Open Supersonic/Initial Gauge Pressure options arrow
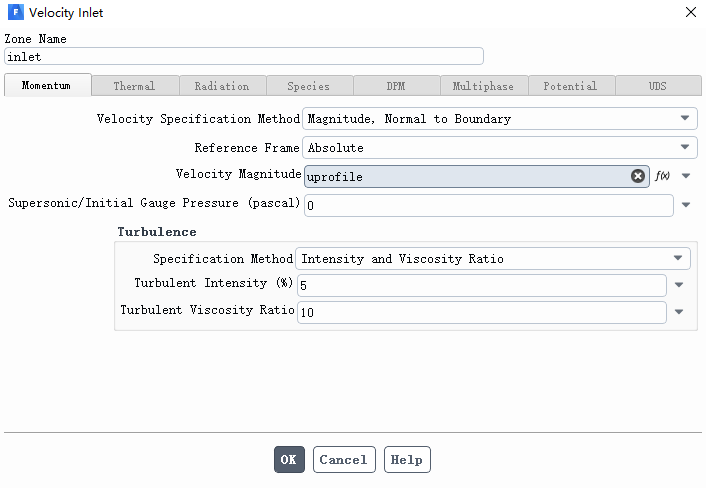This screenshot has height=488, width=706. pos(686,205)
